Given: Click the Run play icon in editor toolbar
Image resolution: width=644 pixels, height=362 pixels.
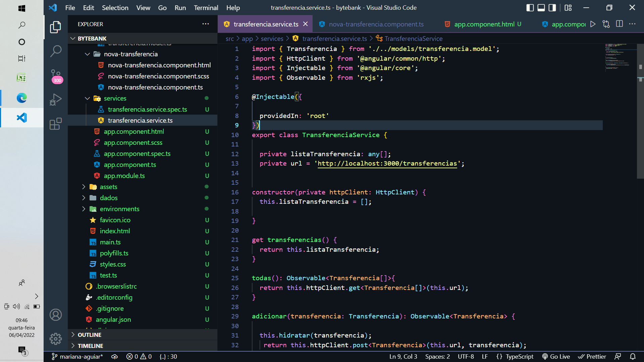Looking at the screenshot, I should (593, 24).
